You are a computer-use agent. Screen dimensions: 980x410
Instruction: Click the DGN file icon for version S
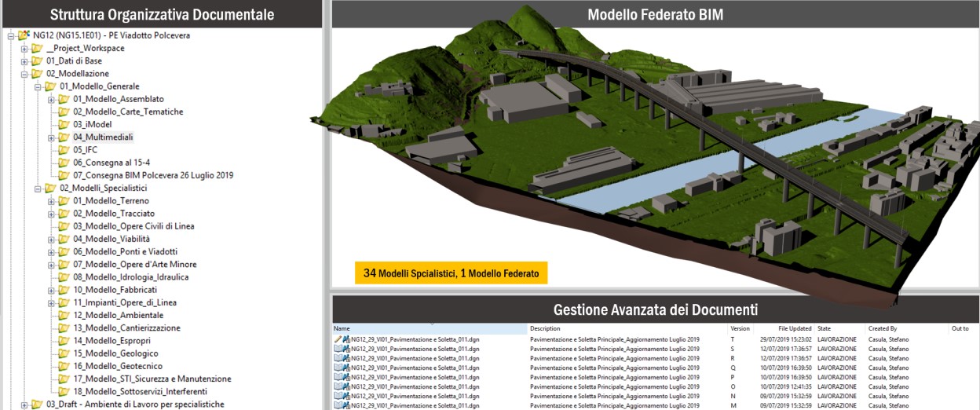tap(346, 349)
